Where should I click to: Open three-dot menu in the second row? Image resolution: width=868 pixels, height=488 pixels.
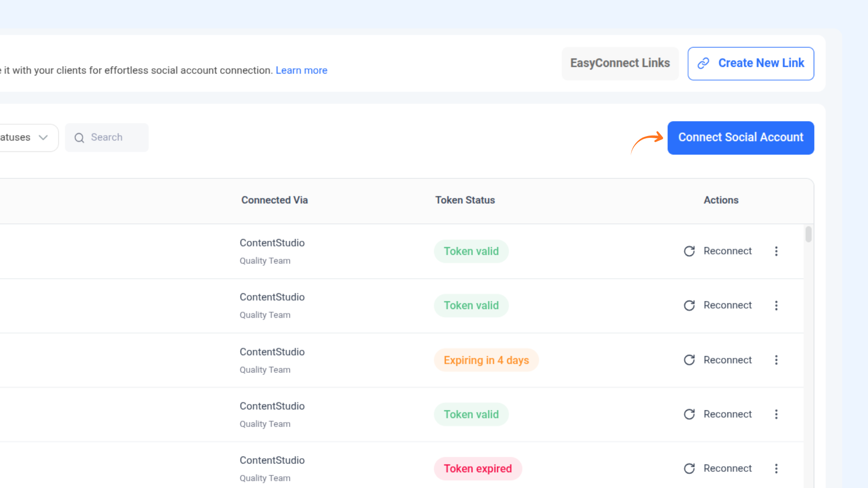click(776, 305)
